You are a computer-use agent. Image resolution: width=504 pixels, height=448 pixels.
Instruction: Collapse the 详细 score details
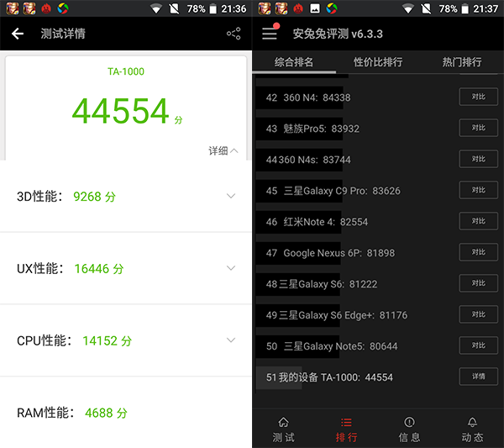point(223,150)
